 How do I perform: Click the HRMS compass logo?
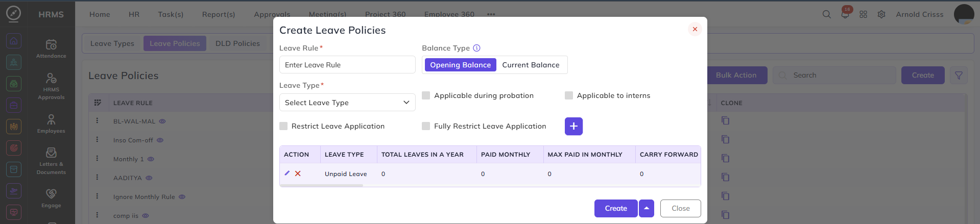(13, 13)
